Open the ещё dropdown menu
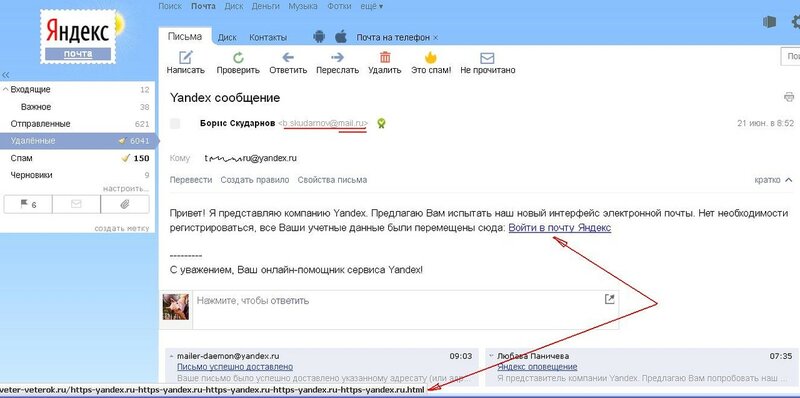Screen dimensions: 800x398 (x=372, y=6)
